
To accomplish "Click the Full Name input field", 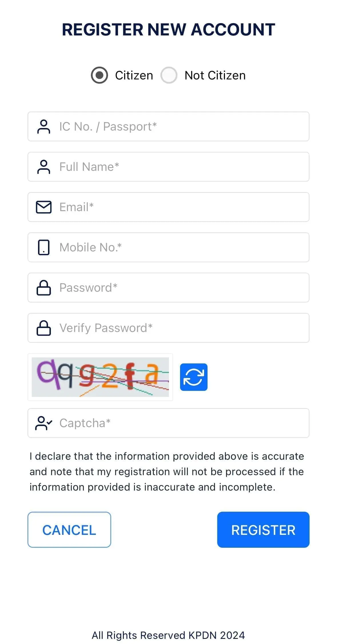I will (x=169, y=167).
